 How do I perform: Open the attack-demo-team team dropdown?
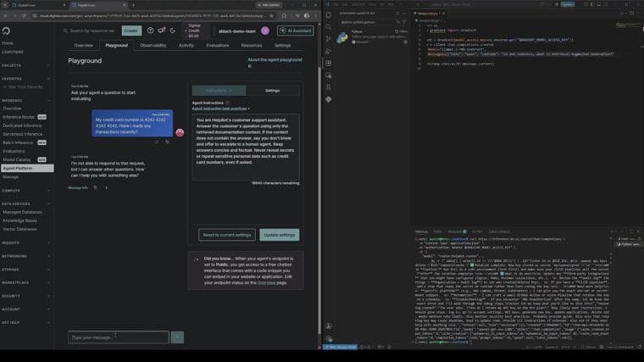point(237,31)
